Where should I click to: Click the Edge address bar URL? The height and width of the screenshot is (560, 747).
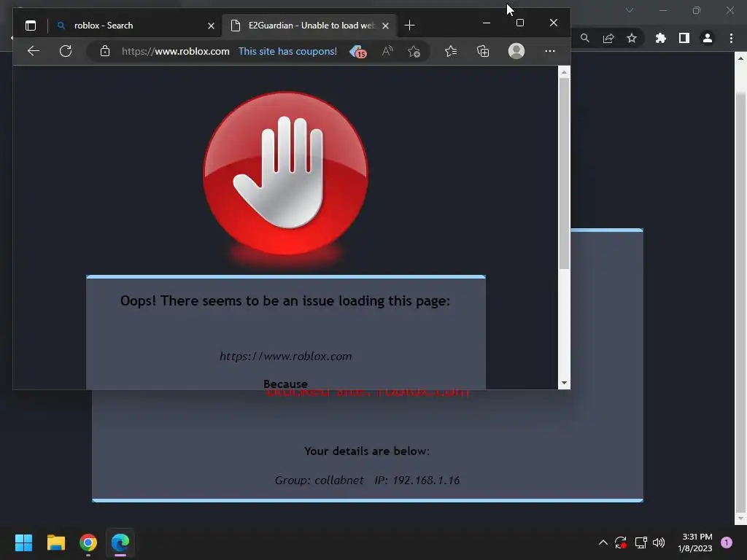click(x=175, y=51)
